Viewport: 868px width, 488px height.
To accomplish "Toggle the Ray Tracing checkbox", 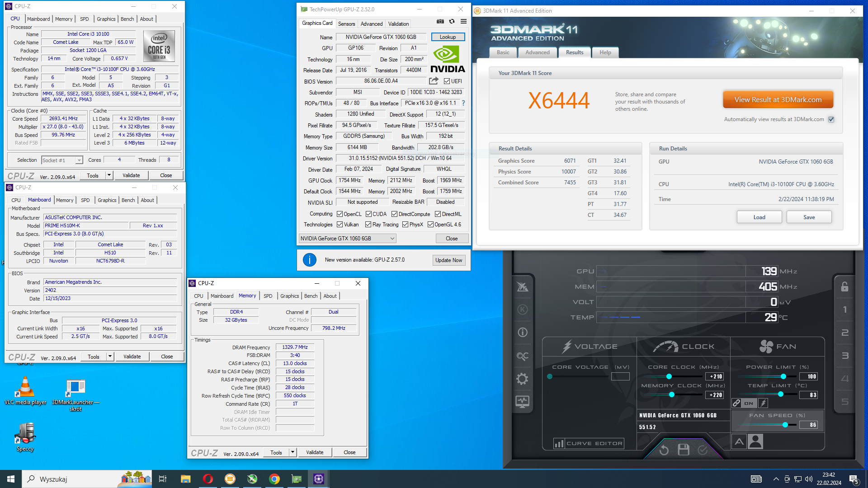I will click(x=368, y=225).
